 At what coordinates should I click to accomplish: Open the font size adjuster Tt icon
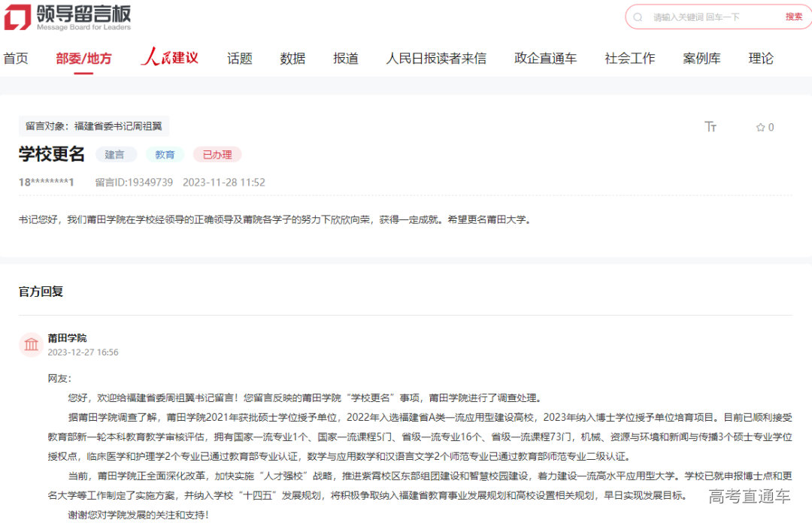(710, 127)
